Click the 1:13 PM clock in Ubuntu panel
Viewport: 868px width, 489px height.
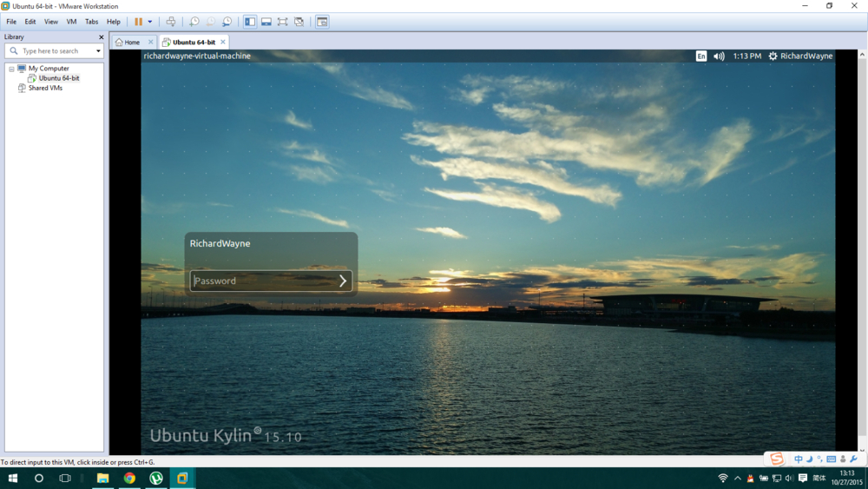click(x=746, y=56)
